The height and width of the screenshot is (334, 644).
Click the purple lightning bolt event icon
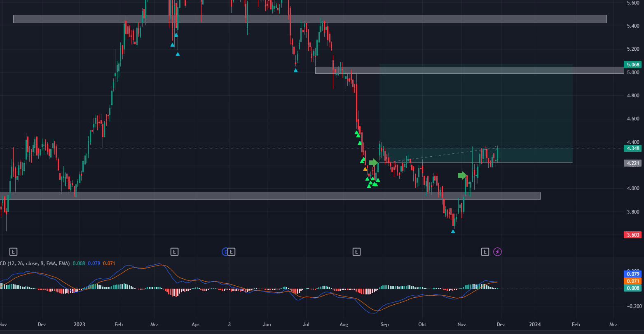point(497,252)
